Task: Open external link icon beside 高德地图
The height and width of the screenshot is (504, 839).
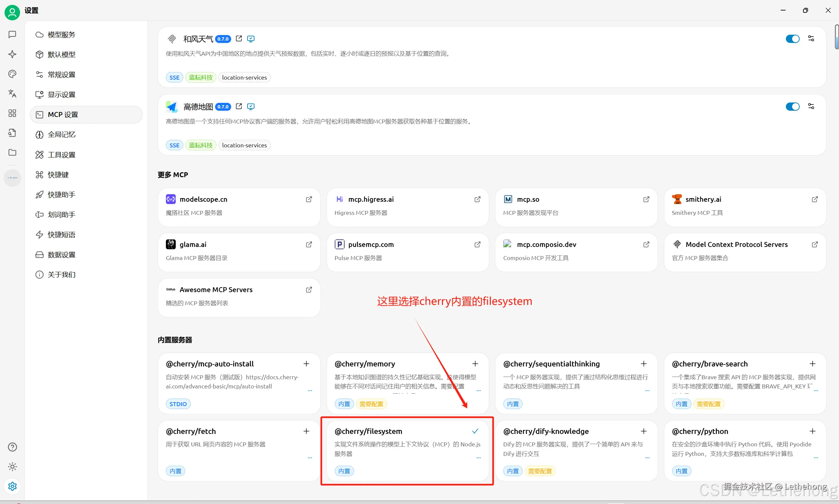Action: 239,106
